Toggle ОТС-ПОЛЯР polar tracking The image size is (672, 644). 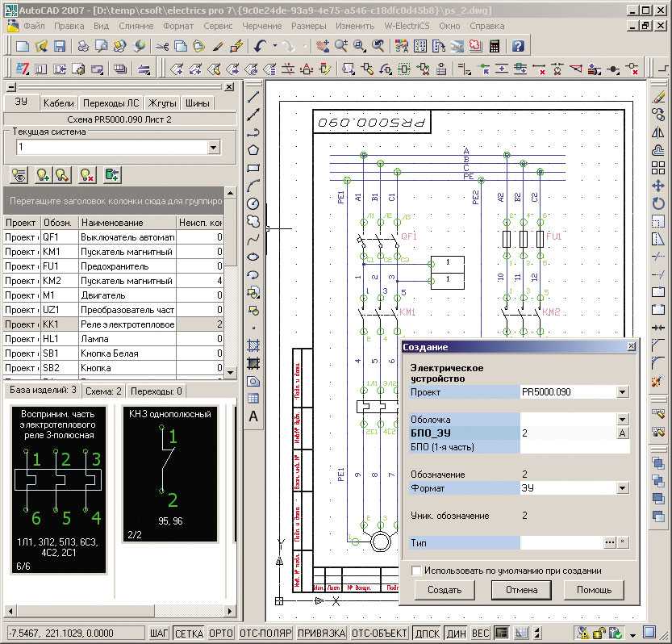point(265,633)
